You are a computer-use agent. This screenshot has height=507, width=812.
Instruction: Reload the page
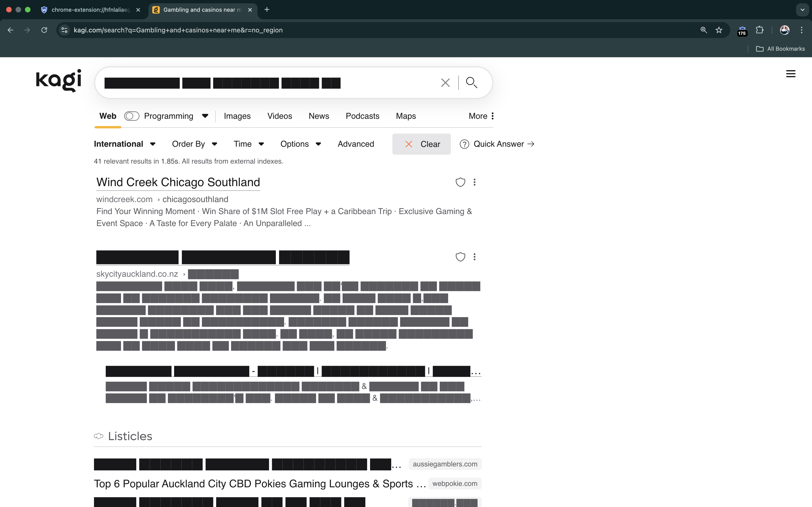tap(44, 30)
